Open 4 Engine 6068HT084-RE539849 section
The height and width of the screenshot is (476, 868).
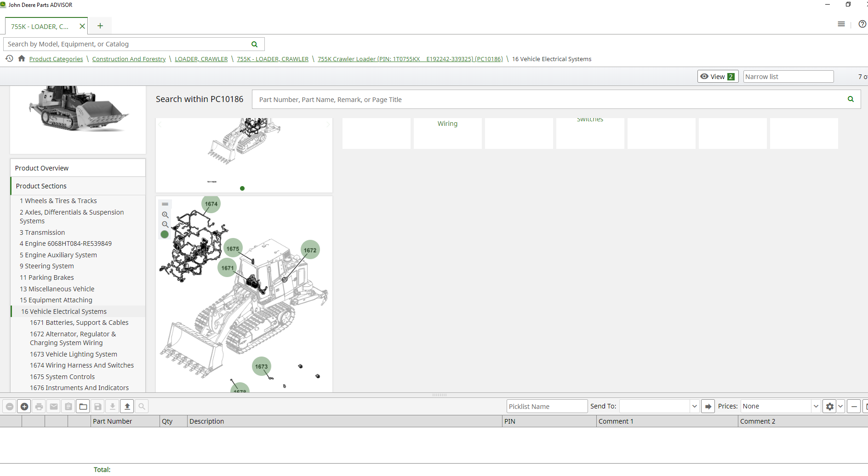pos(66,244)
